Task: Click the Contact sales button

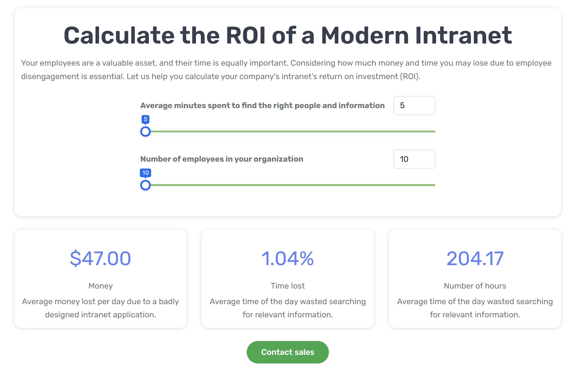Action: [x=287, y=352]
